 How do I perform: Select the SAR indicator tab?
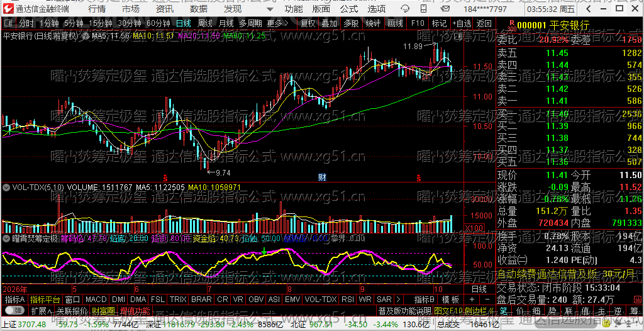tap(384, 300)
